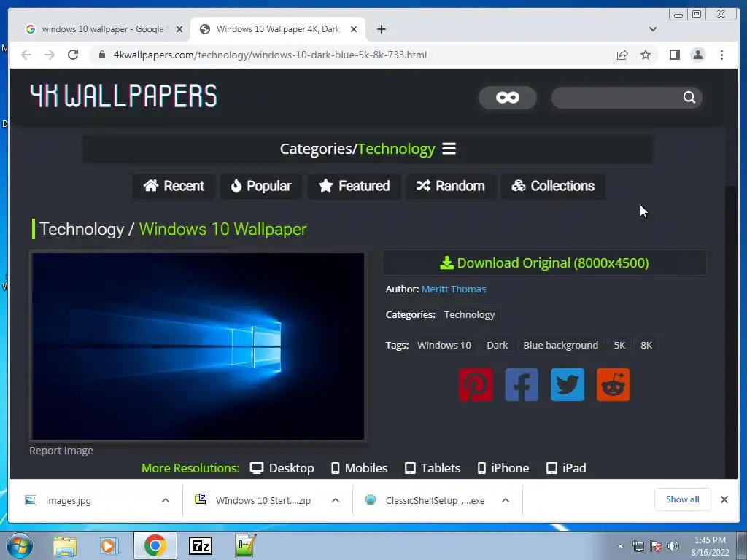Open Windows Explorer from taskbar

click(65, 545)
